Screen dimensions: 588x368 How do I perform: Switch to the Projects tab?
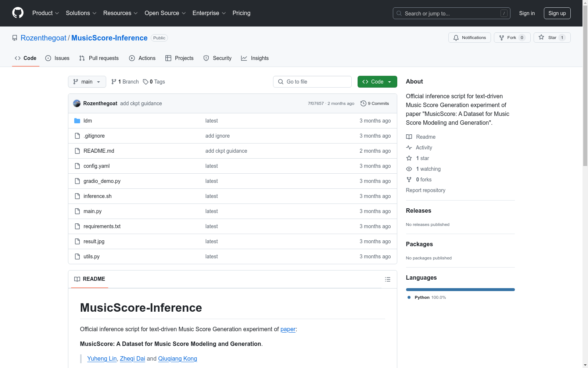pyautogui.click(x=179, y=58)
